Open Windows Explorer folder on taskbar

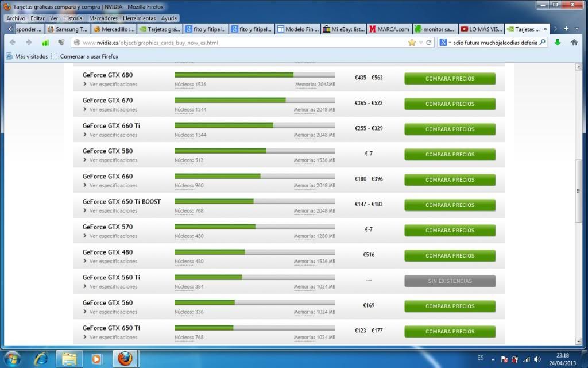(69, 359)
